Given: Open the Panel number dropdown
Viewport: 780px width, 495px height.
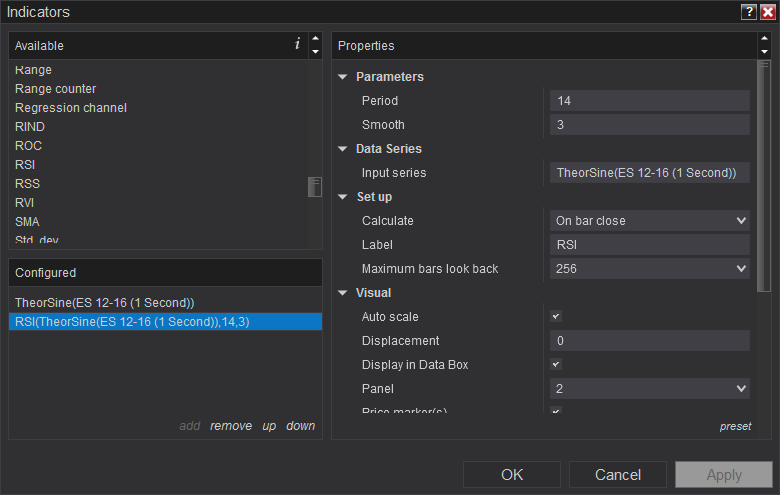Looking at the screenshot, I should click(649, 388).
